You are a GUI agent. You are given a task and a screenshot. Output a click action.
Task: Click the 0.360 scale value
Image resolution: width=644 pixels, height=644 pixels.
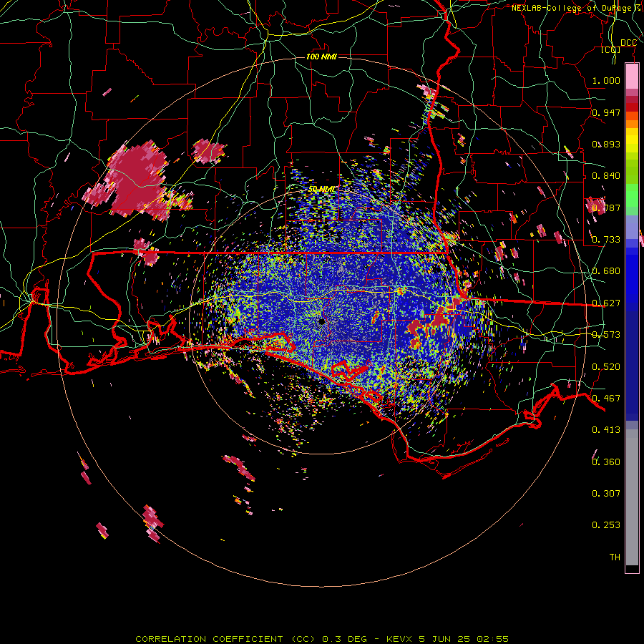606,462
